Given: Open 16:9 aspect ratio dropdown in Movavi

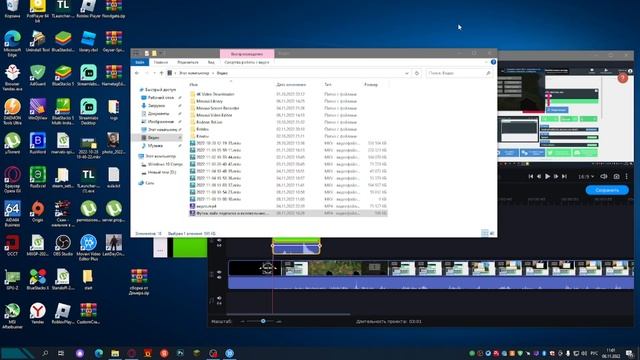Looking at the screenshot, I should coord(586,177).
